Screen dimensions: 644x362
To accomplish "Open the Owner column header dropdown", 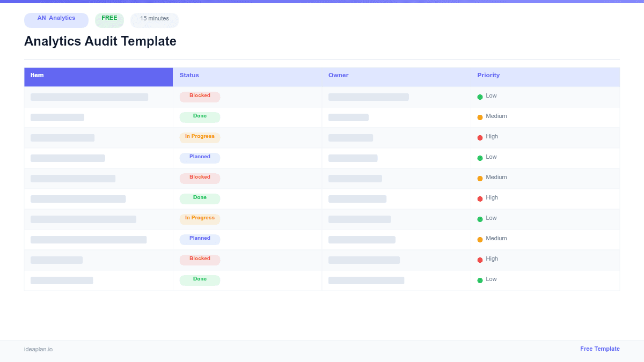I will [338, 75].
